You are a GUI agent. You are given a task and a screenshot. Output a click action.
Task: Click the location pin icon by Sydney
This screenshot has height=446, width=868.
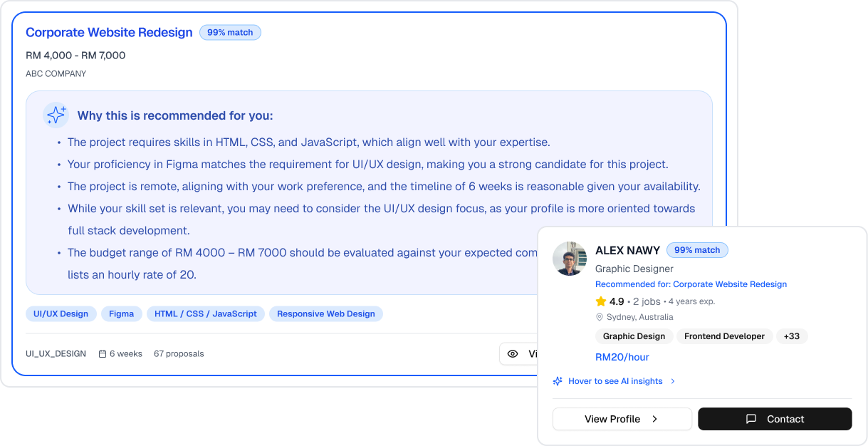[x=600, y=317]
